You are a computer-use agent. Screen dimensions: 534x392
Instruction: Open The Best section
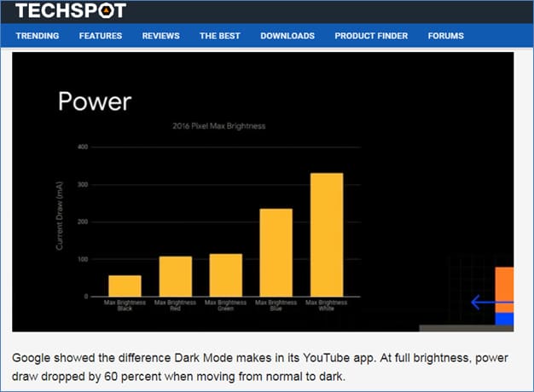coord(220,36)
